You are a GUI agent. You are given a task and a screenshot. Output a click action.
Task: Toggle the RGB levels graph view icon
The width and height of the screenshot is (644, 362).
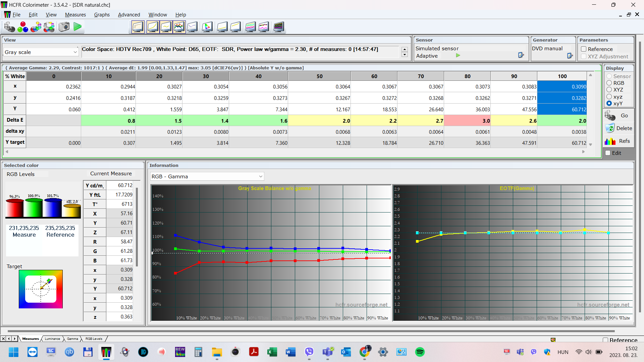179,27
